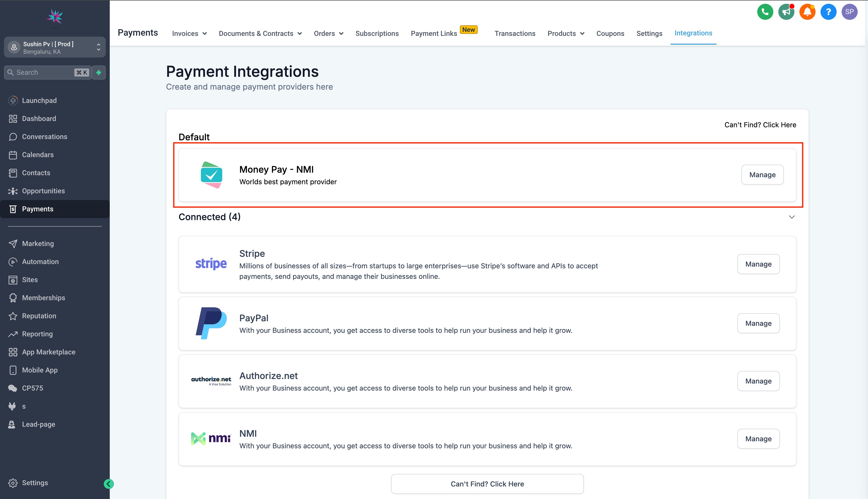Click the Automation play icon
Screen dimensions: 868x499
pyautogui.click(x=13, y=262)
